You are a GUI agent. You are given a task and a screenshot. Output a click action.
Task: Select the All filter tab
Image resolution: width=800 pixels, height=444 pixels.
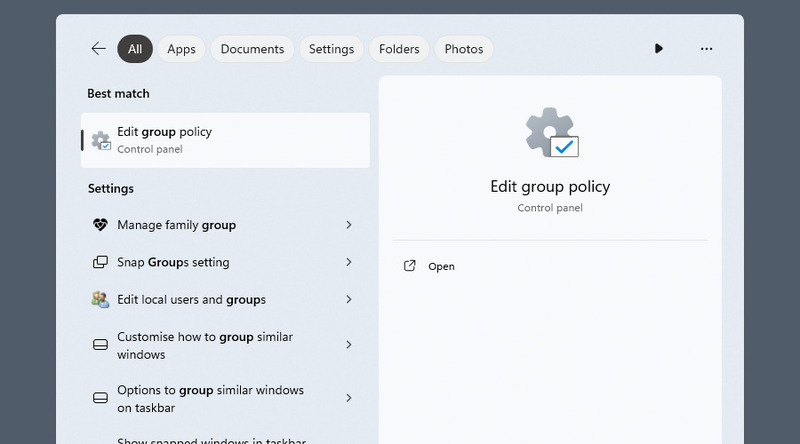[x=135, y=49]
